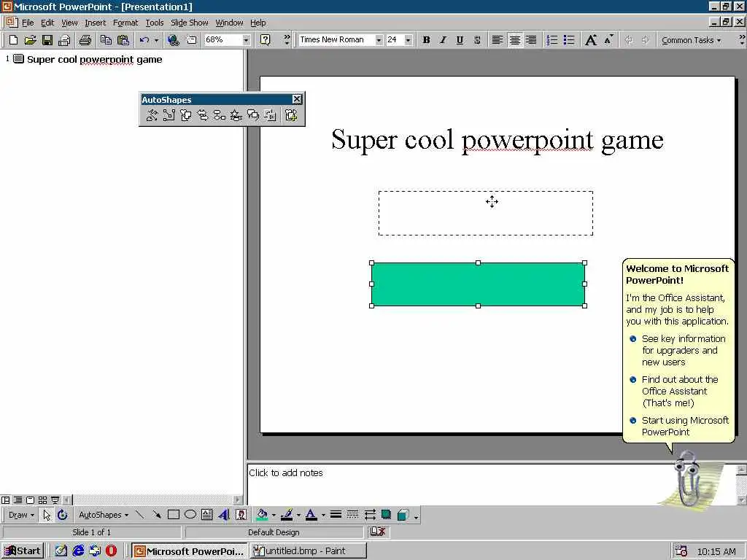747x560 pixels.
Task: Open the Draw menu on Drawing toolbar
Action: click(x=21, y=515)
